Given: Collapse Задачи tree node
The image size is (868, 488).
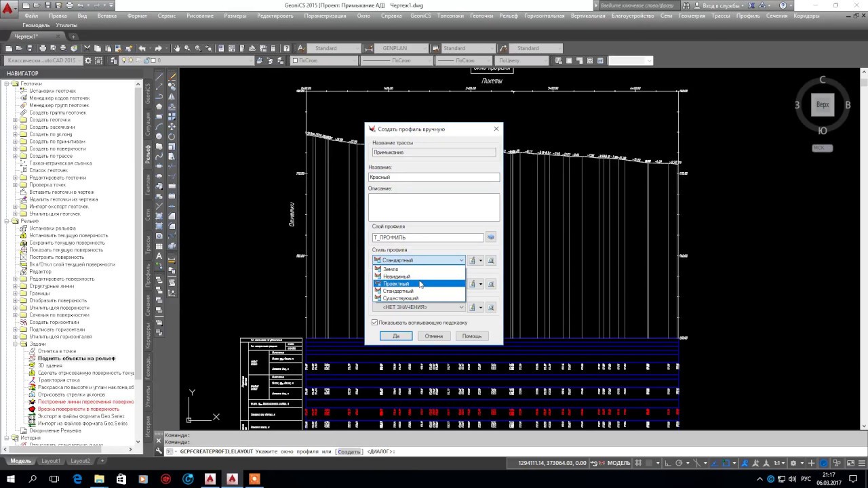Looking at the screenshot, I should pos(15,344).
